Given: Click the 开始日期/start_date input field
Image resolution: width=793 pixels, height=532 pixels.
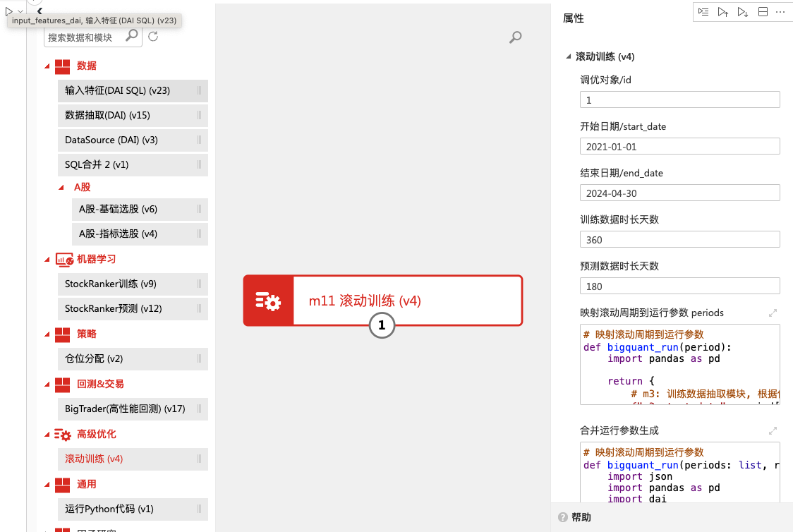Looking at the screenshot, I should (x=679, y=147).
